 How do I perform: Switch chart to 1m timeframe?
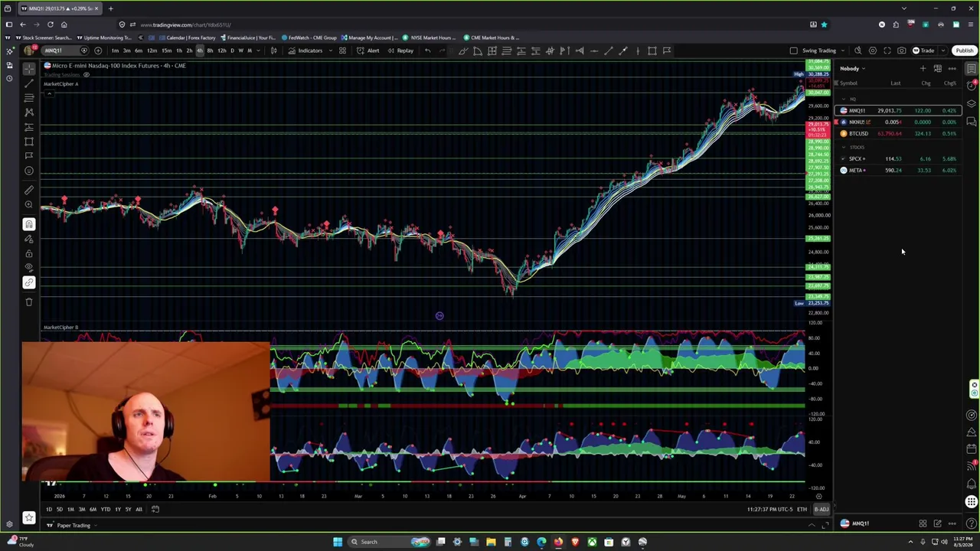click(x=115, y=51)
